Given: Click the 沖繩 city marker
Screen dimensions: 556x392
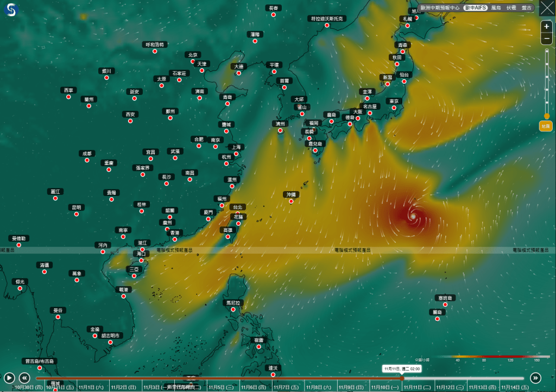Looking at the screenshot, I should [292, 201].
